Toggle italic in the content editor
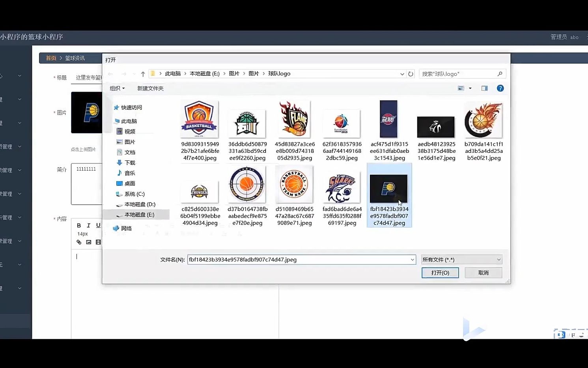Image resolution: width=588 pixels, height=368 pixels. pos(88,225)
